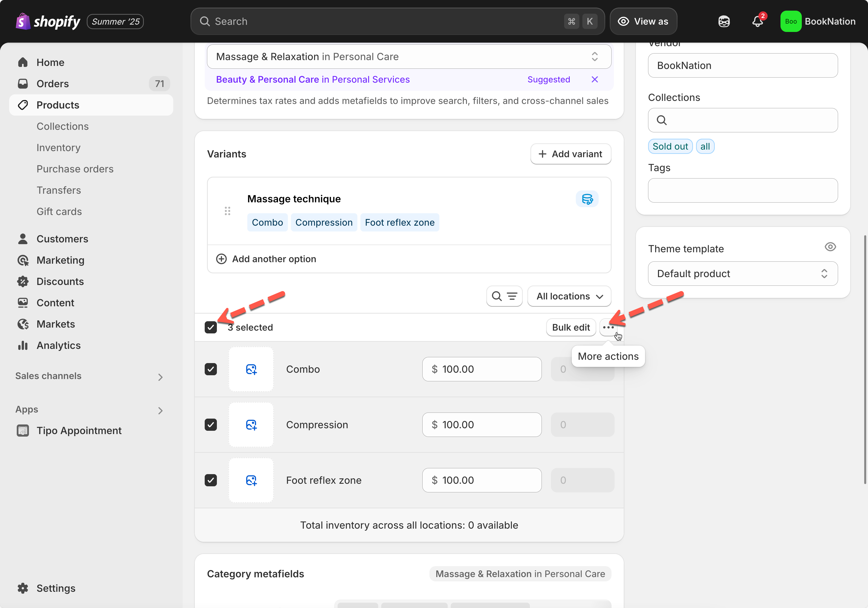
Task: Click the connected metafield icon for Massage technique
Action: pos(587,199)
